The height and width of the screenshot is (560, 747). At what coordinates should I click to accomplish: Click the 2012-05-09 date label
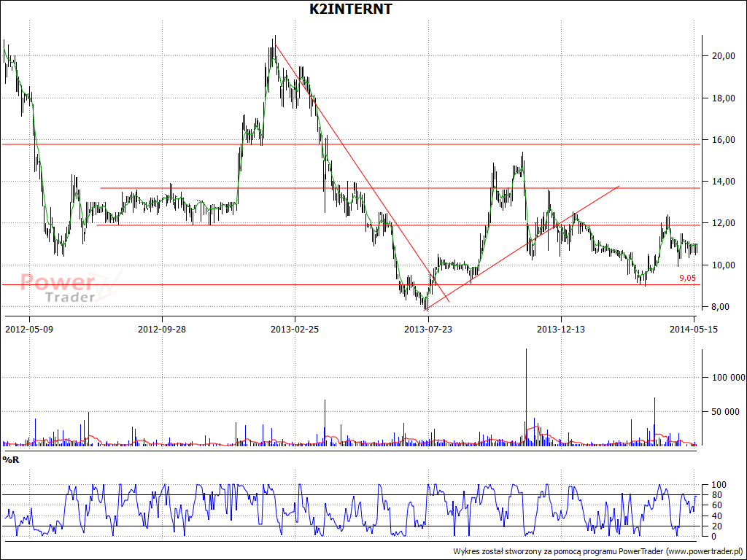tap(29, 329)
